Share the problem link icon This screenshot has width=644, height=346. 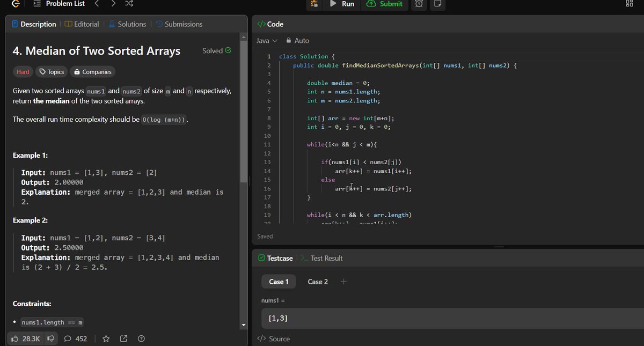click(124, 338)
